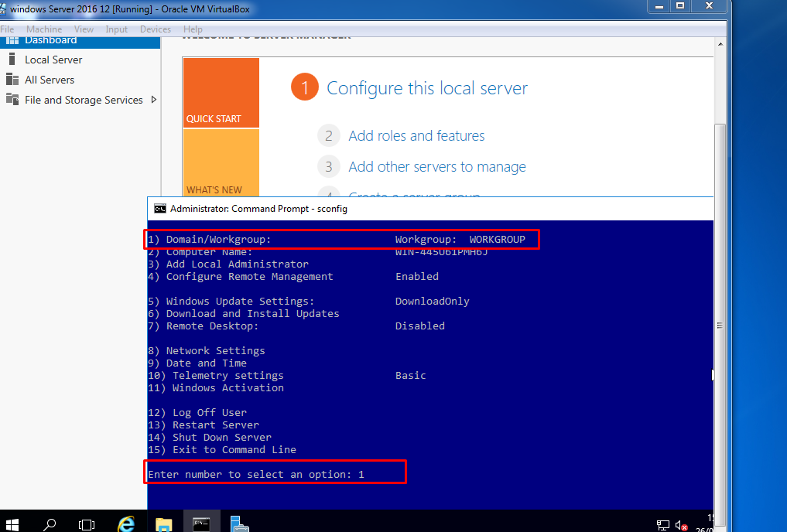Open File Explorer from taskbar

(x=163, y=525)
